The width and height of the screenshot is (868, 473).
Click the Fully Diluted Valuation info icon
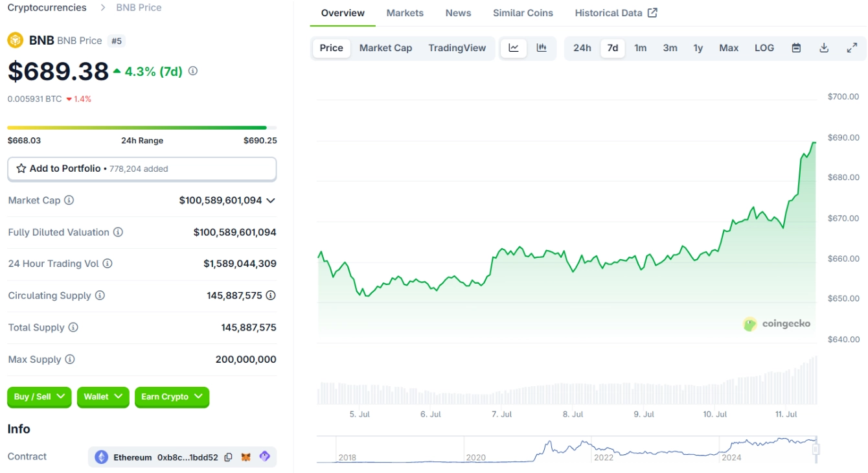pos(118,232)
